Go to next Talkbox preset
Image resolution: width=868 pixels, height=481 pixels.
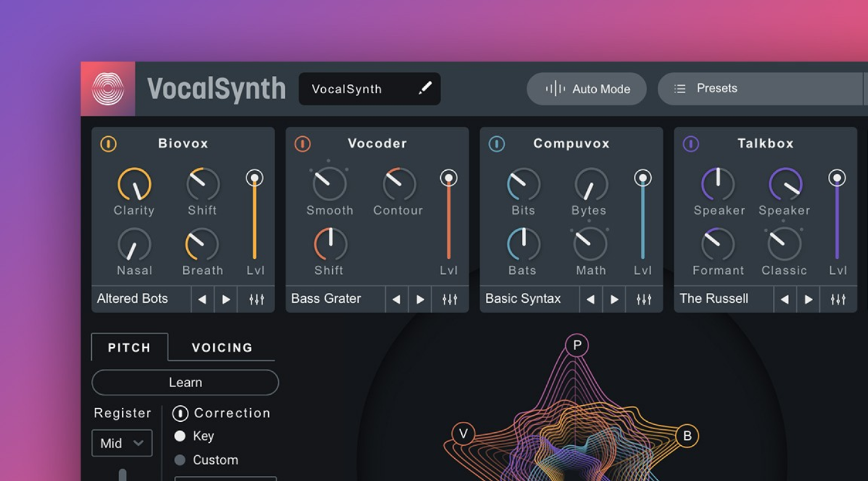click(x=808, y=300)
